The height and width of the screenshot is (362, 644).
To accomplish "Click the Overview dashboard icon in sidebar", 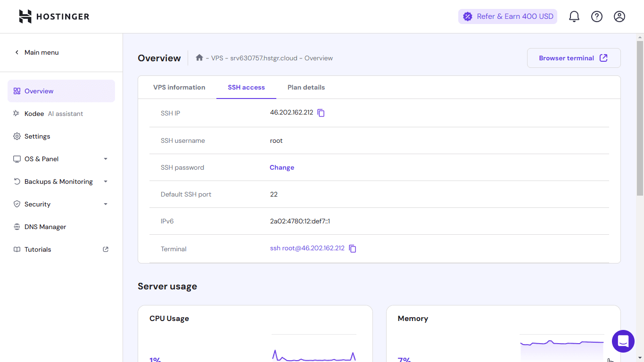I will tap(17, 91).
